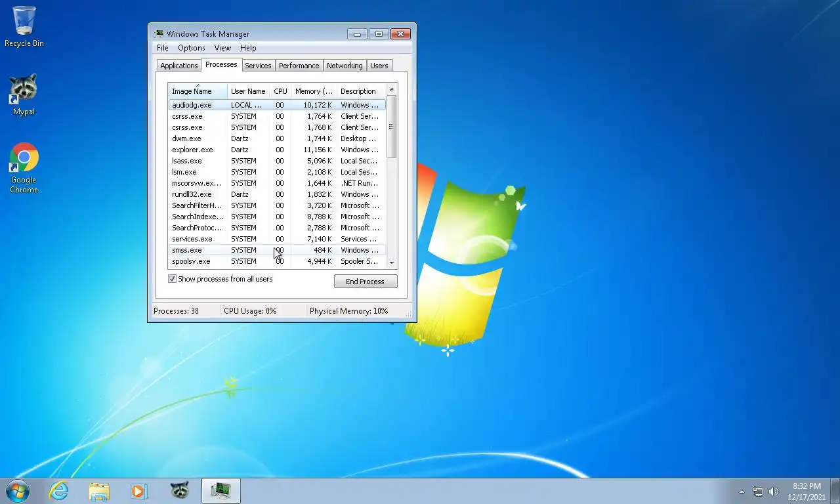The width and height of the screenshot is (840, 504).
Task: Select the audiodg.exe process row
Action: [x=277, y=105]
